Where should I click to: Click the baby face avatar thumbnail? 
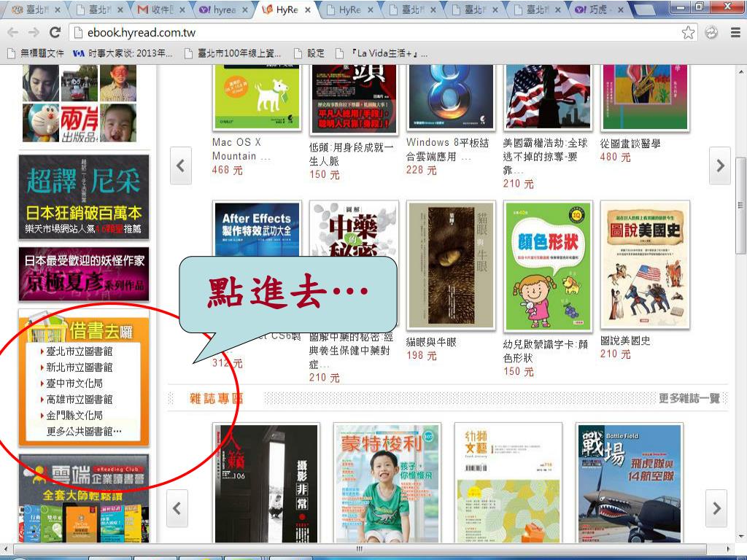[x=118, y=122]
